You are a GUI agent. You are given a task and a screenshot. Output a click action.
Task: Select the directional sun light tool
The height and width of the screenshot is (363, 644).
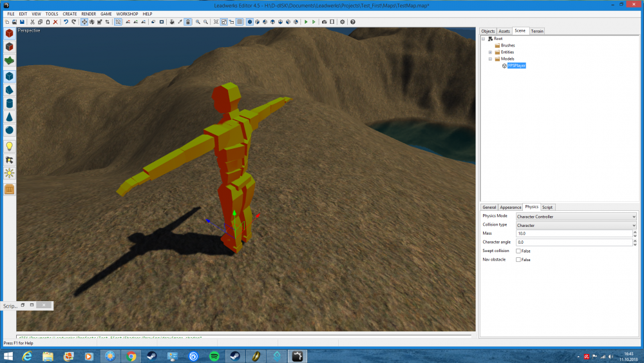(10, 173)
